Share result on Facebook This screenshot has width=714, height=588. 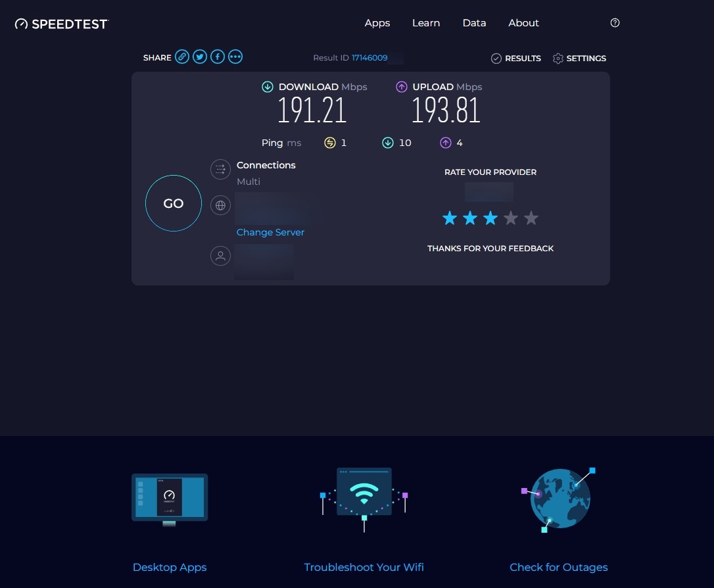point(218,57)
